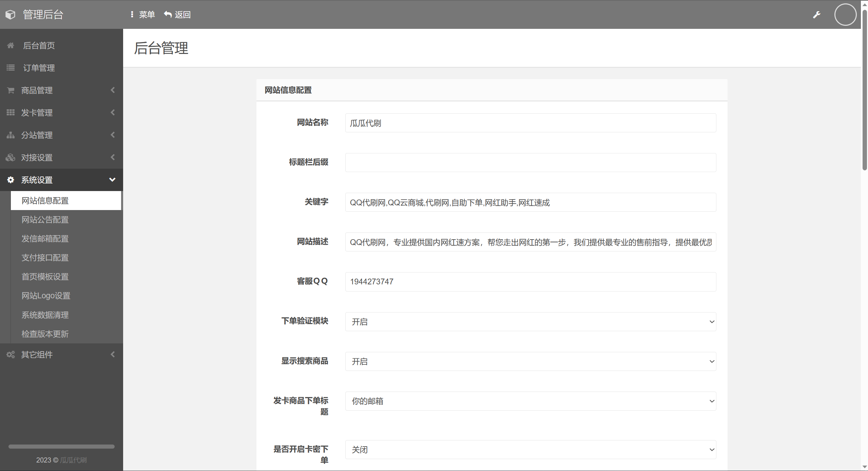Select 支付接口配置 in the sidebar

click(x=45, y=258)
